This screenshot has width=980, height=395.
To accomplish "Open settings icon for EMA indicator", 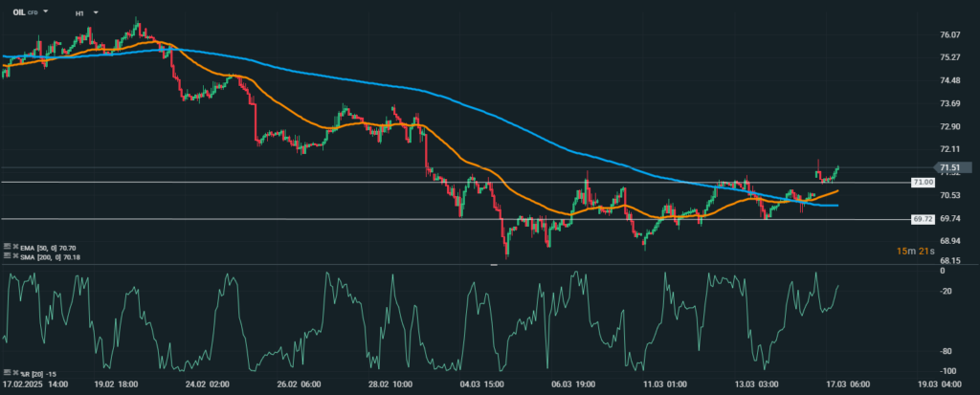I will [5, 247].
